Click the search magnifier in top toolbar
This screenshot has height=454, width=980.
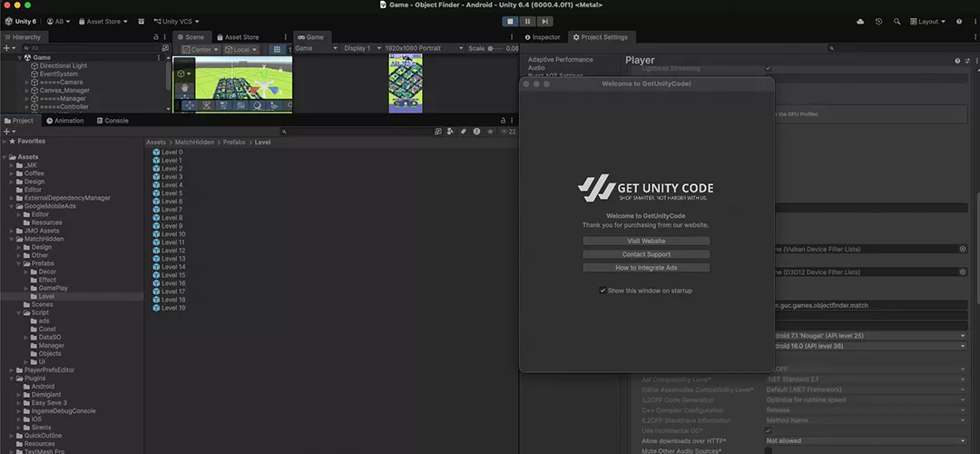pyautogui.click(x=897, y=21)
